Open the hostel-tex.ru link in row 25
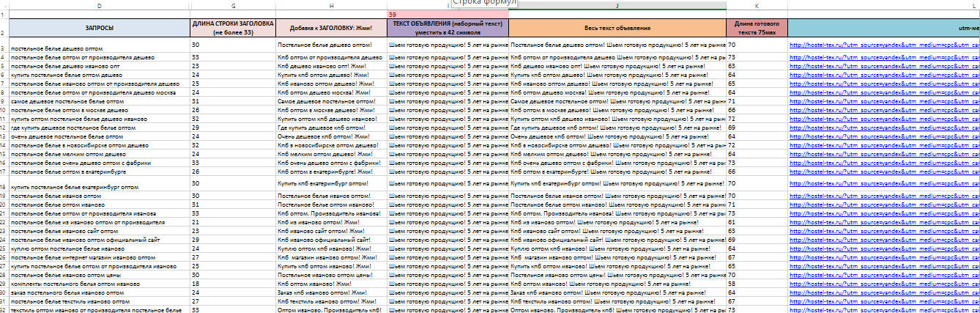This screenshot has width=980, height=313. coord(883,248)
